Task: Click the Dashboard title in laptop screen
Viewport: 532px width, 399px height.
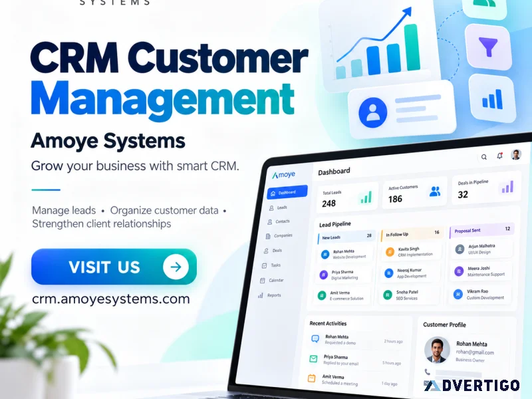Action: tap(334, 172)
